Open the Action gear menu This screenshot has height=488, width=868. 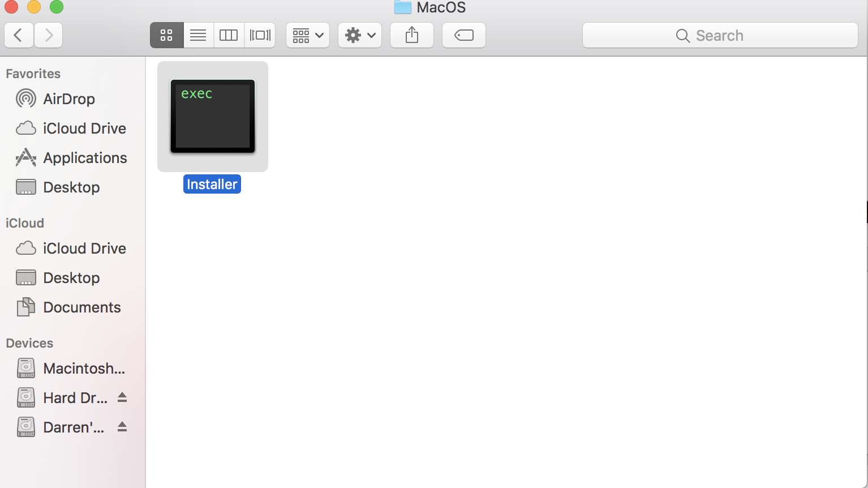pos(360,35)
